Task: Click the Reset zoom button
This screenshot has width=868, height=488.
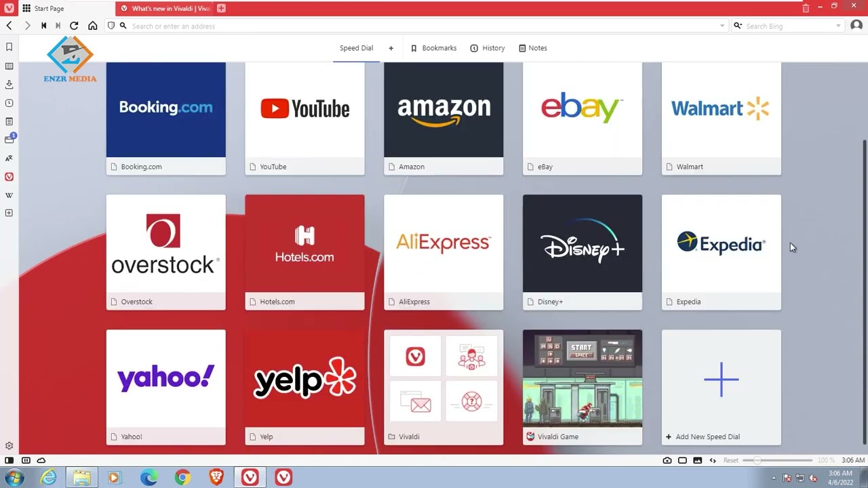Action: click(730, 460)
